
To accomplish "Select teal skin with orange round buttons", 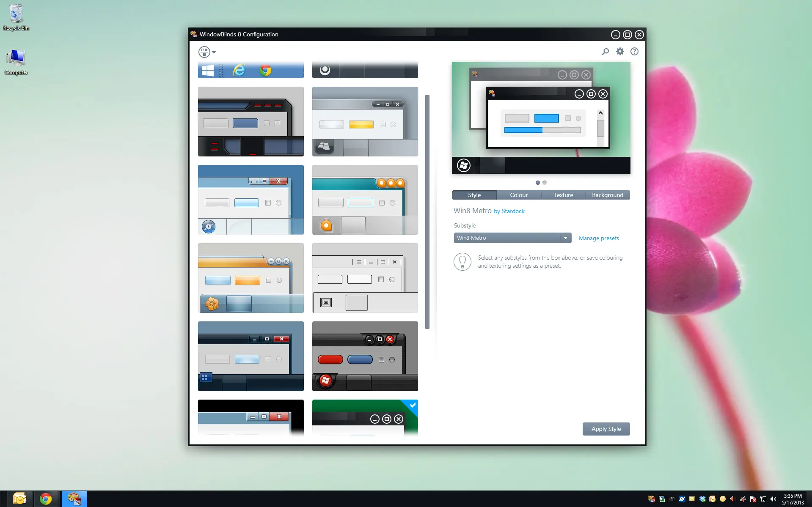I will click(x=365, y=200).
